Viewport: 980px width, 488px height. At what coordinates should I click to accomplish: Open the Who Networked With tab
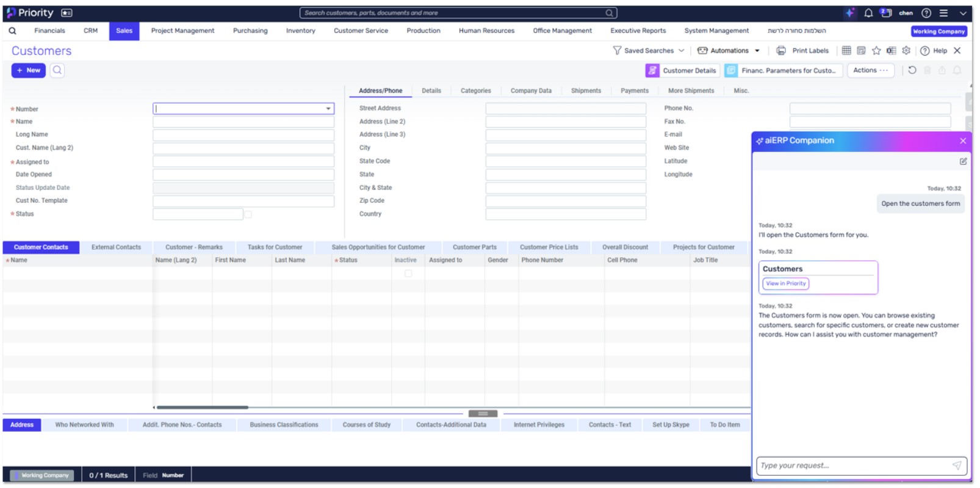point(84,425)
